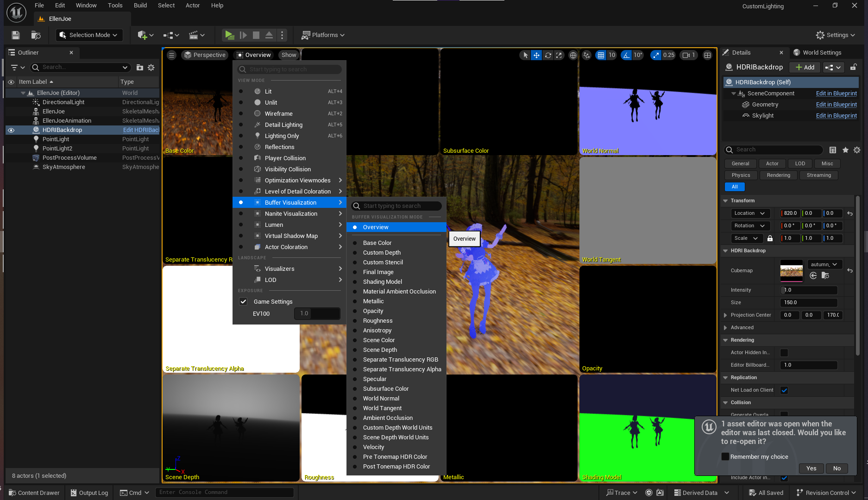Start Play in Editor
This screenshot has width=868, height=500.
click(229, 35)
